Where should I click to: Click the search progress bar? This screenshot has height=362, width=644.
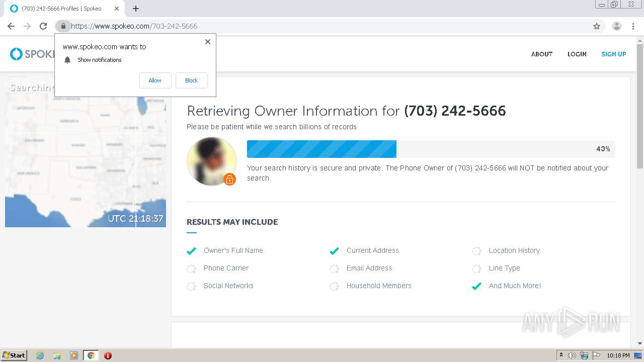pyautogui.click(x=431, y=149)
